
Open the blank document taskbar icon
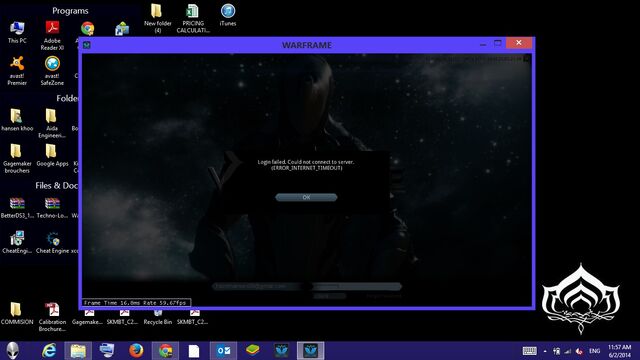click(x=194, y=351)
